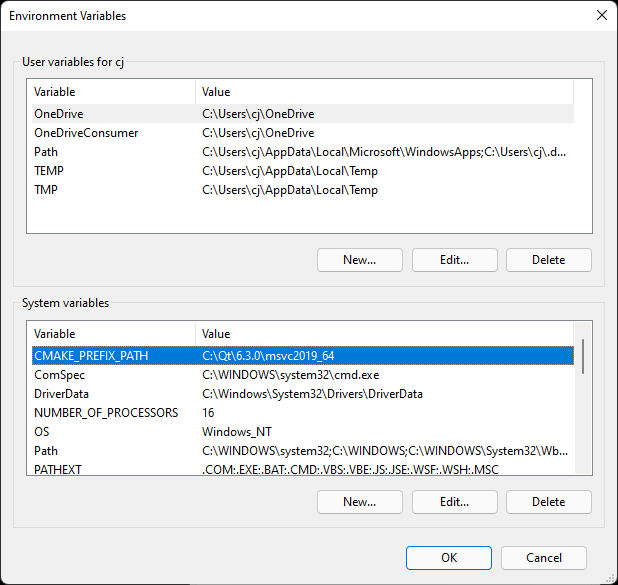This screenshot has height=585, width=618.
Task: Select the OneDriveConsumer user variable
Action: [x=303, y=133]
